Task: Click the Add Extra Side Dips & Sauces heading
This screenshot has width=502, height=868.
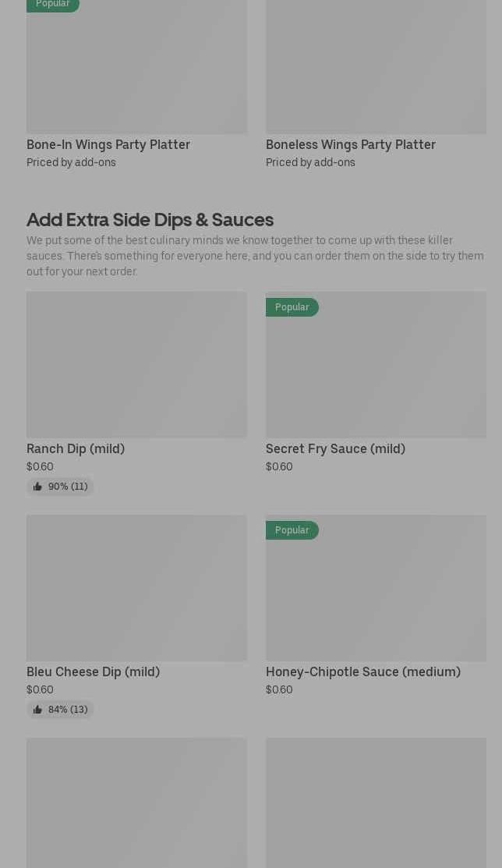Action: tap(150, 219)
